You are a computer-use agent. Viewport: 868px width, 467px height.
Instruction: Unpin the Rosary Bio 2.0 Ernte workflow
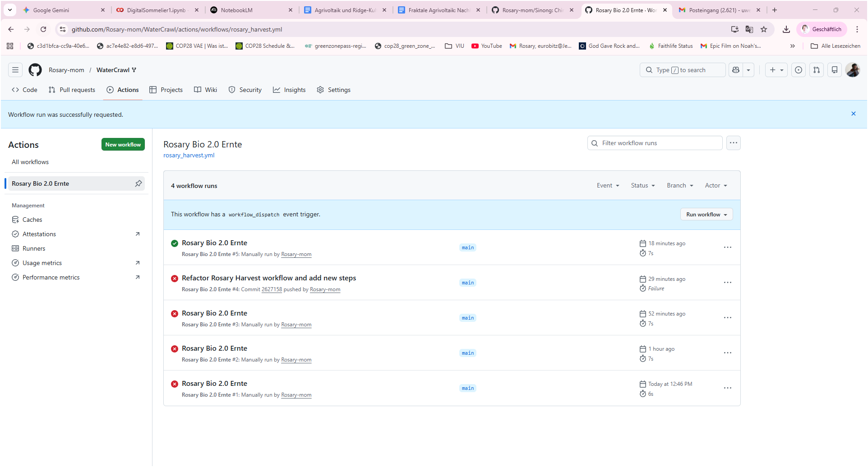point(139,183)
